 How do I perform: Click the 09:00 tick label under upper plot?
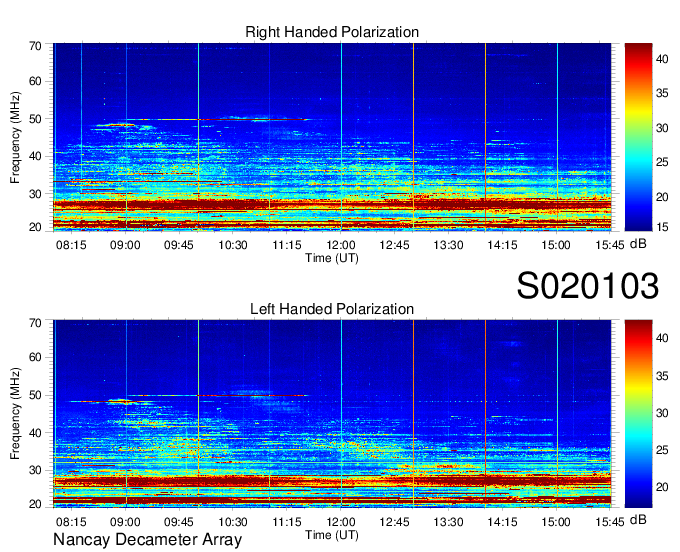click(x=125, y=245)
